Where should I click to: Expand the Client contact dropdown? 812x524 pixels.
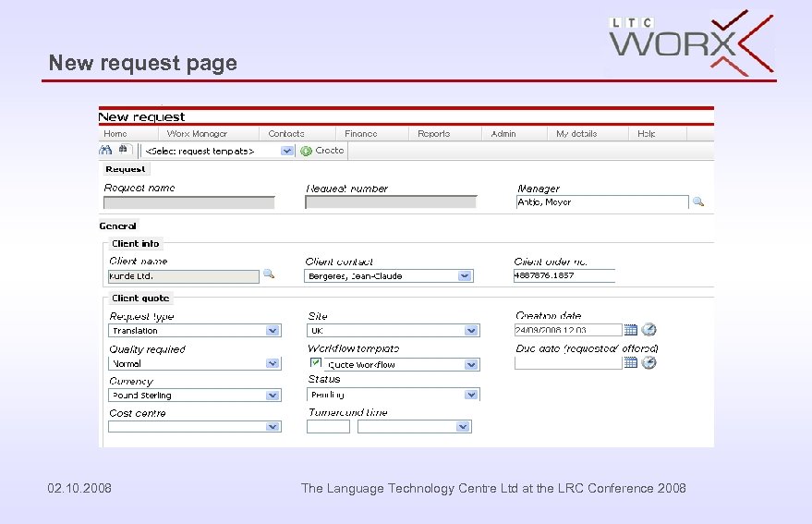tap(465, 276)
